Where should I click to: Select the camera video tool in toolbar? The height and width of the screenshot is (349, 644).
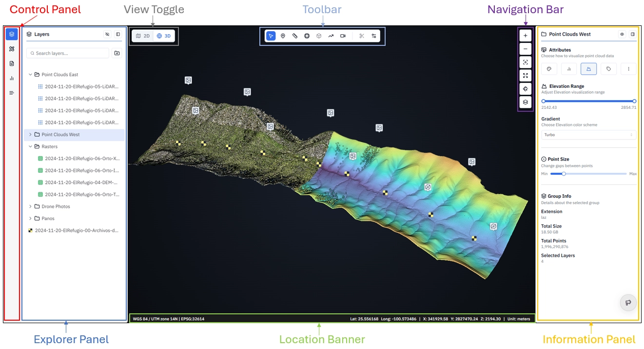(x=343, y=36)
